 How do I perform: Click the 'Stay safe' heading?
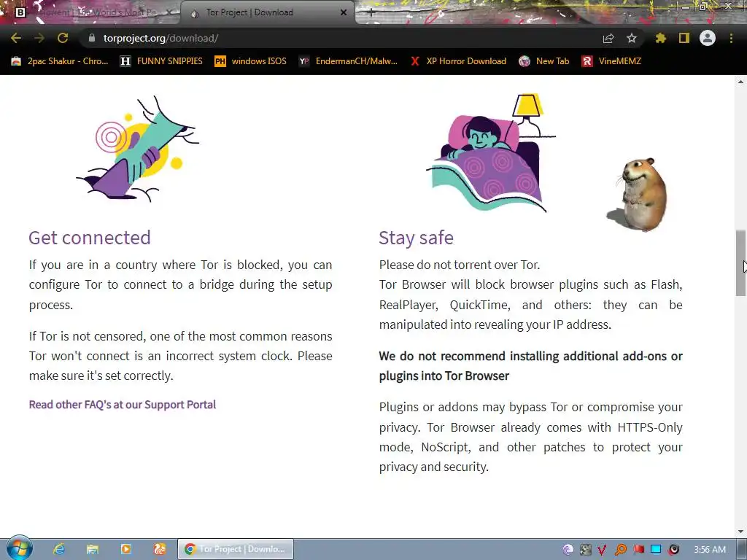pyautogui.click(x=416, y=238)
